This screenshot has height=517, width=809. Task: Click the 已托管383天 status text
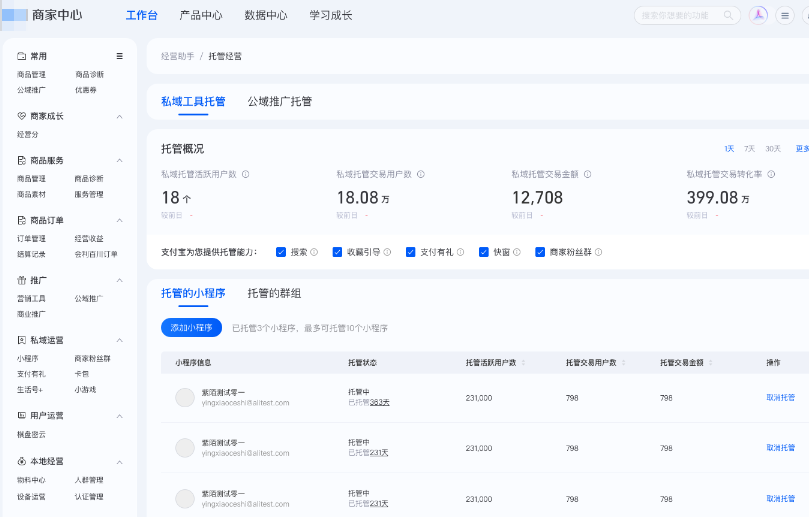point(369,402)
